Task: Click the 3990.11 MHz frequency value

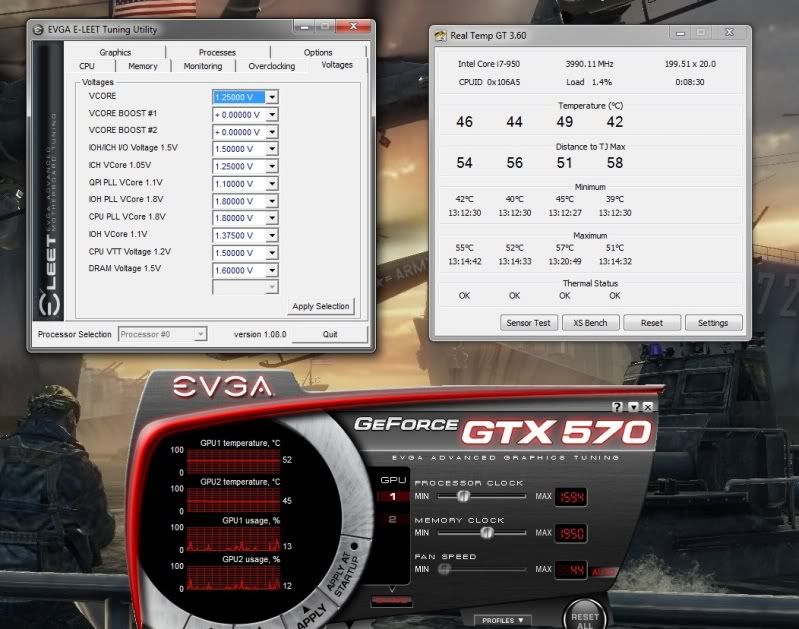Action: [x=589, y=64]
